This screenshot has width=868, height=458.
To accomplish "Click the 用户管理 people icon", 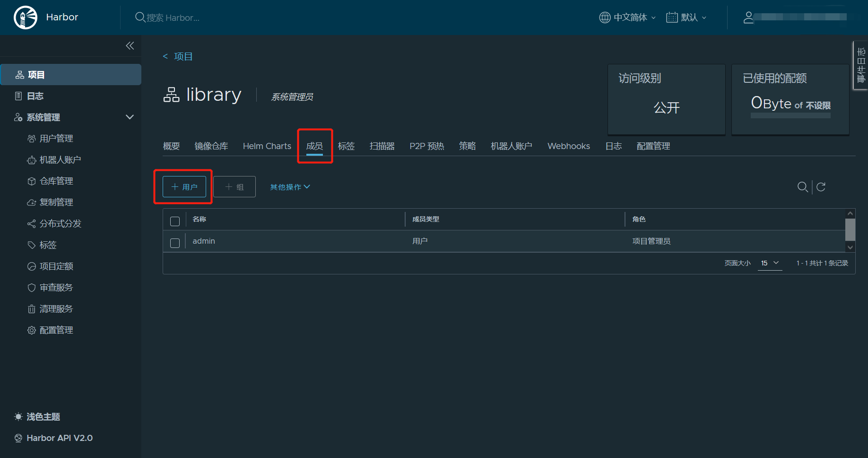I will click(32, 139).
